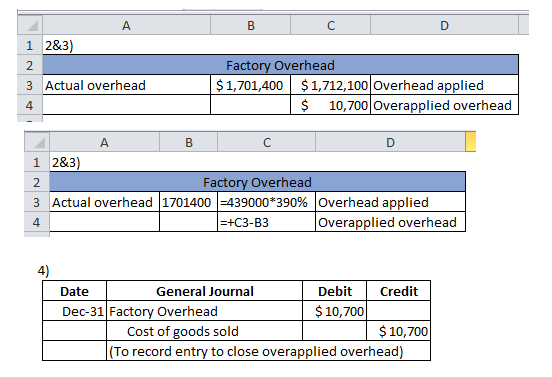Select row 4 header in second spreadsheet
The height and width of the screenshot is (377, 552).
37,222
